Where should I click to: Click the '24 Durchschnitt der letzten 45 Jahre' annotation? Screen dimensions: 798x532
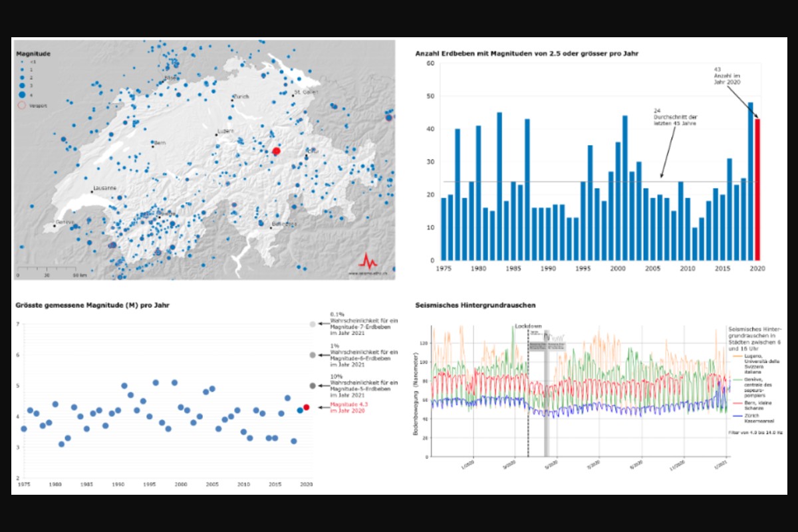point(676,117)
